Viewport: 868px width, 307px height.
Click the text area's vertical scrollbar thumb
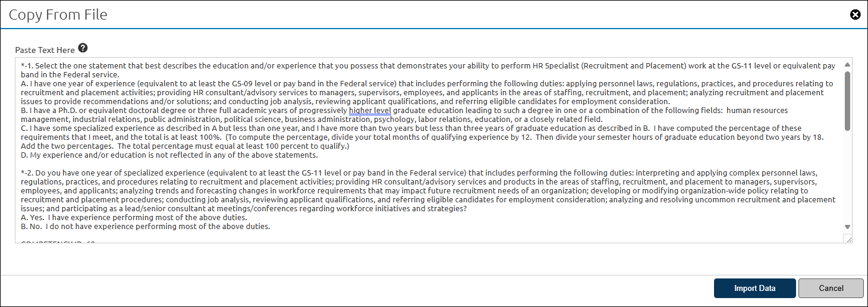click(x=847, y=101)
